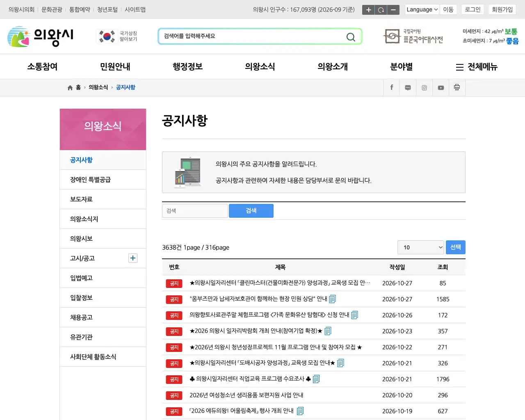Open notice 2026년 여성청소년 생리용품 보편지원 사업 안내

(x=247, y=395)
